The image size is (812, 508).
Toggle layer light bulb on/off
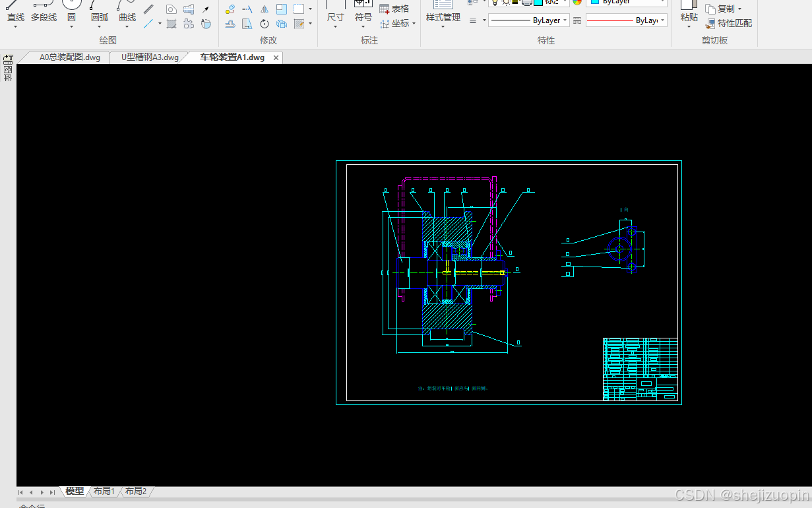(494, 2)
